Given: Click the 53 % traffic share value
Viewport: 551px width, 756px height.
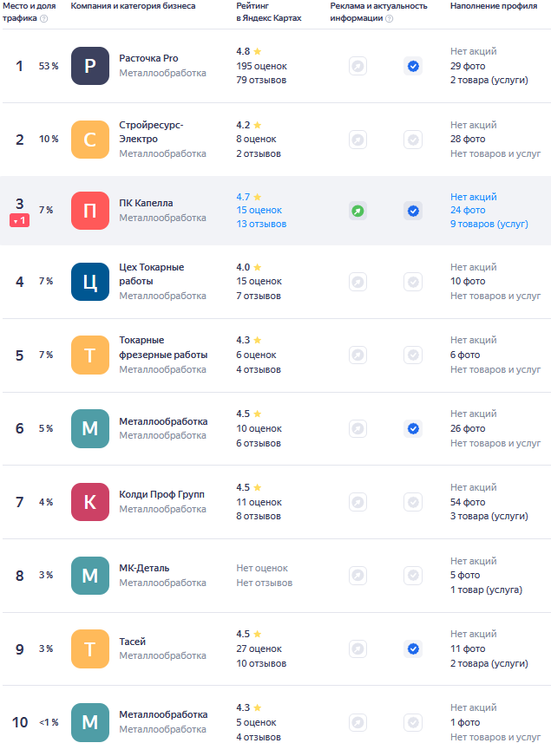Looking at the screenshot, I should pyautogui.click(x=49, y=66).
